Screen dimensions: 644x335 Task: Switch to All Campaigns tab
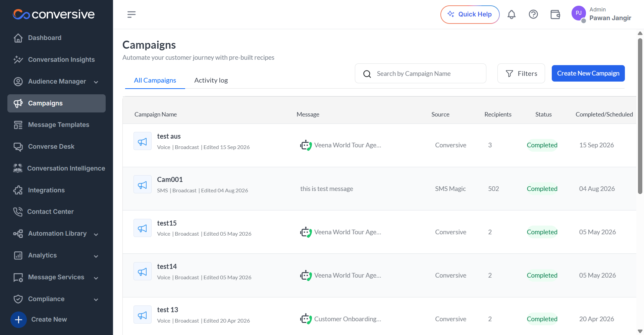[x=155, y=80]
